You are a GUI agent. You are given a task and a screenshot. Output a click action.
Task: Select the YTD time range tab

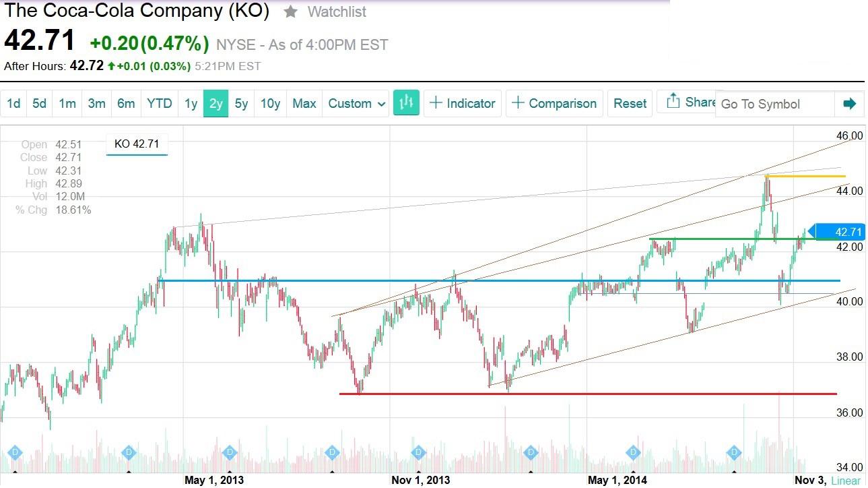click(x=159, y=103)
